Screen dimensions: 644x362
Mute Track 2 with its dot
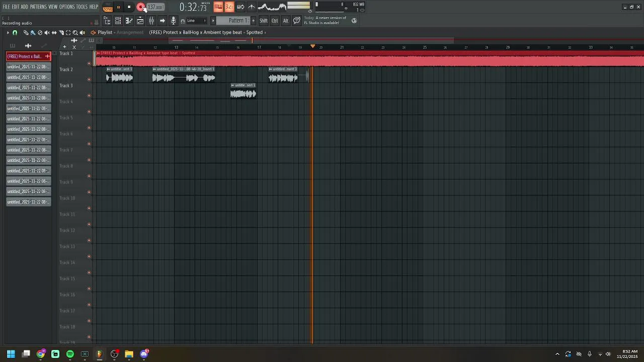pyautogui.click(x=89, y=79)
